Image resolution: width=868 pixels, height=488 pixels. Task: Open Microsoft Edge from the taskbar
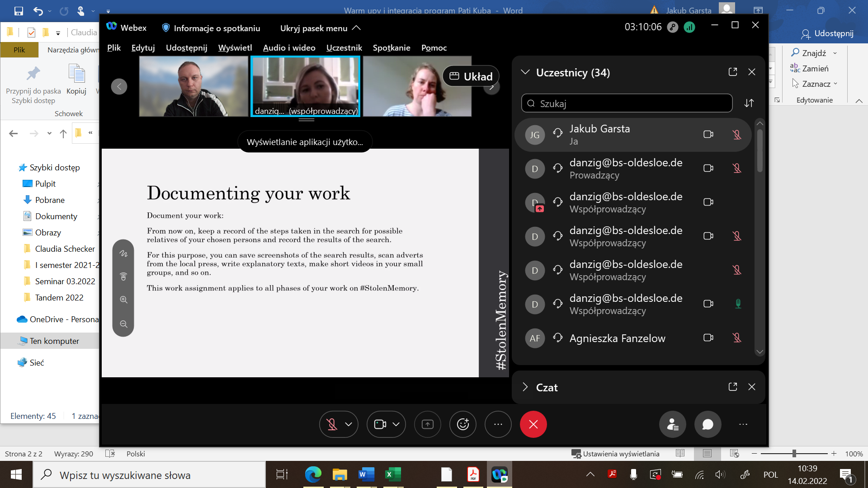pos(313,474)
